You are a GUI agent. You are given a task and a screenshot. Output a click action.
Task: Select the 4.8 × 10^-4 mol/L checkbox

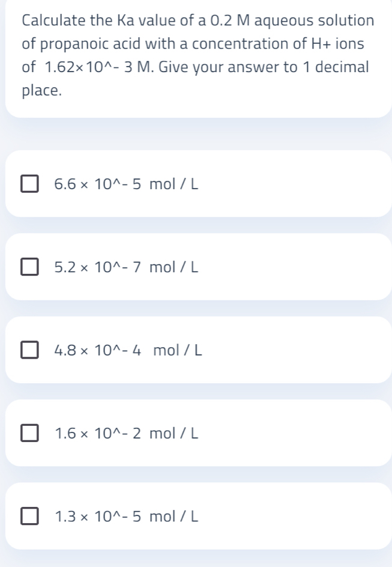click(x=29, y=350)
